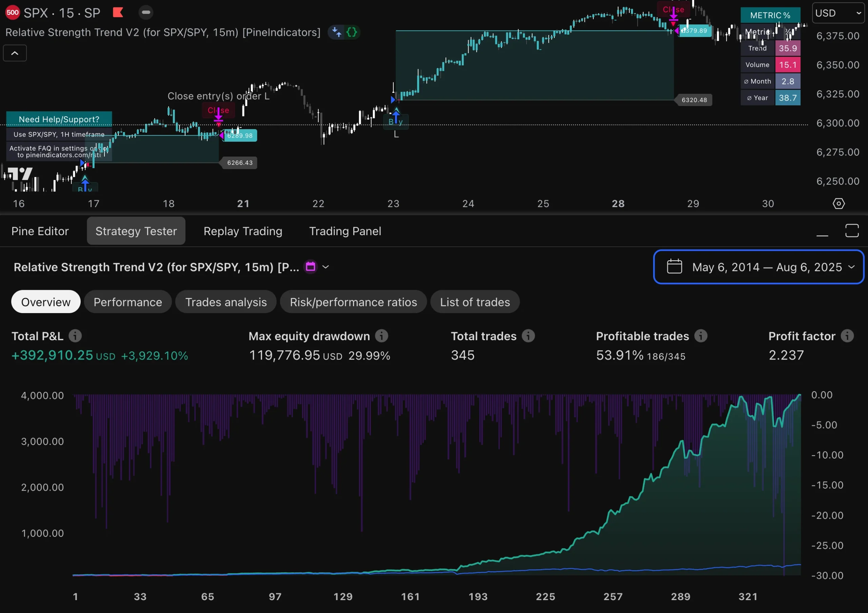
Task: Click the 53.91% profitable trades value
Action: pos(619,355)
